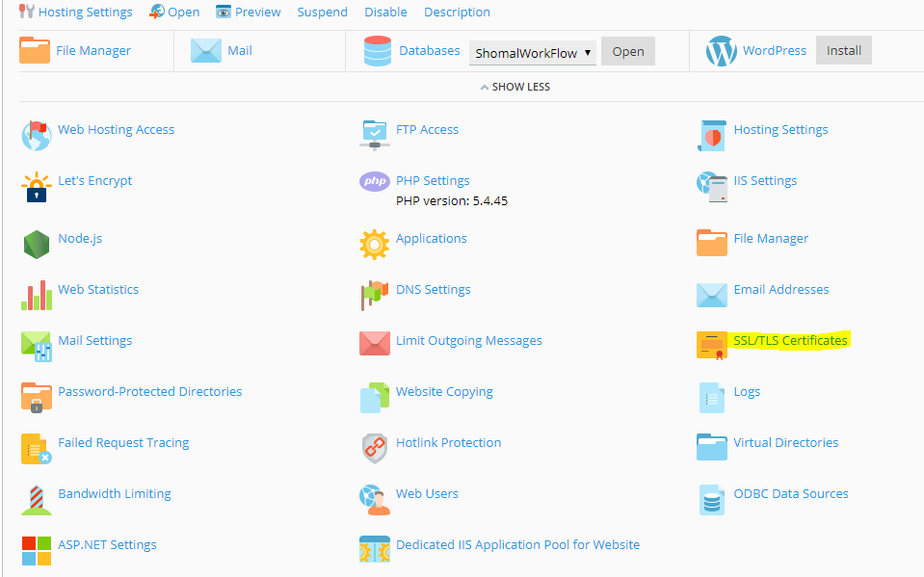This screenshot has height=577, width=924.
Task: Click Preview in the top toolbar
Action: (249, 13)
